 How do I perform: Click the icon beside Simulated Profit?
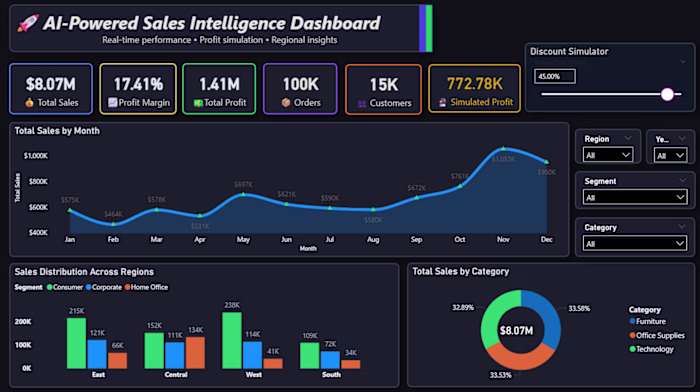pyautogui.click(x=442, y=102)
